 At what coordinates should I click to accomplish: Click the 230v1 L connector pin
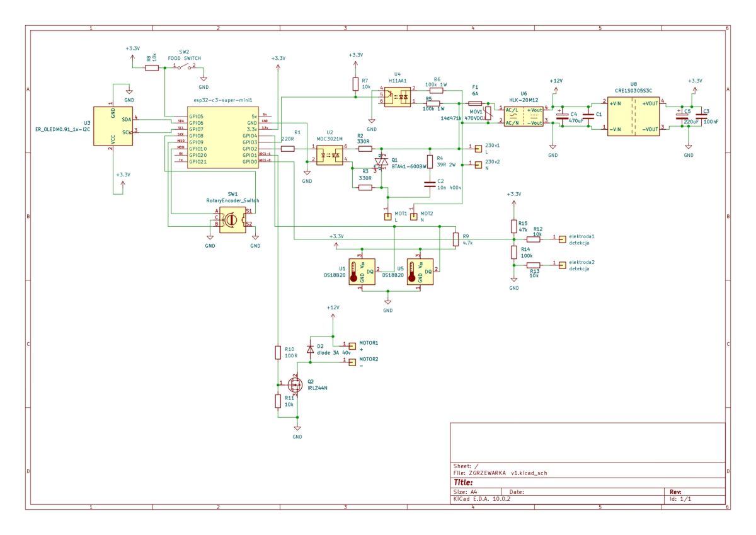(x=478, y=148)
